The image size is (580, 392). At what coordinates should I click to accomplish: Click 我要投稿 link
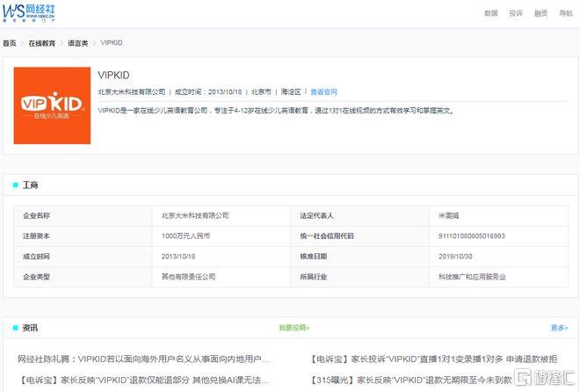point(294,328)
